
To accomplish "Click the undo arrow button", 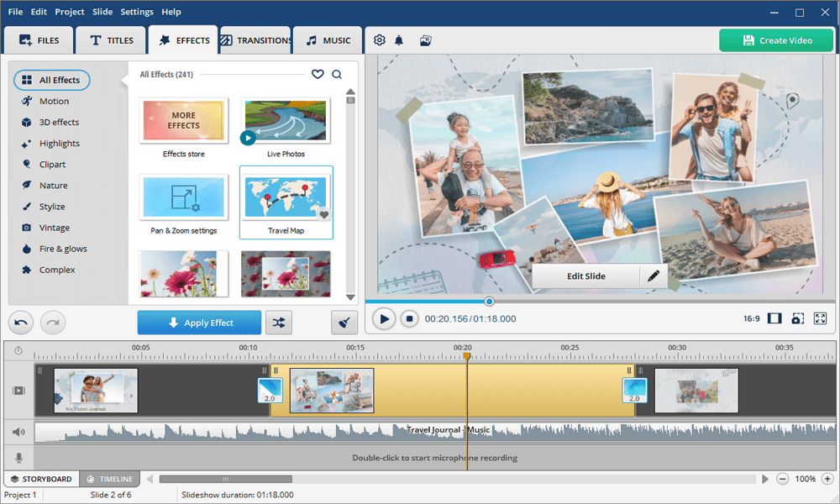I will click(x=22, y=323).
